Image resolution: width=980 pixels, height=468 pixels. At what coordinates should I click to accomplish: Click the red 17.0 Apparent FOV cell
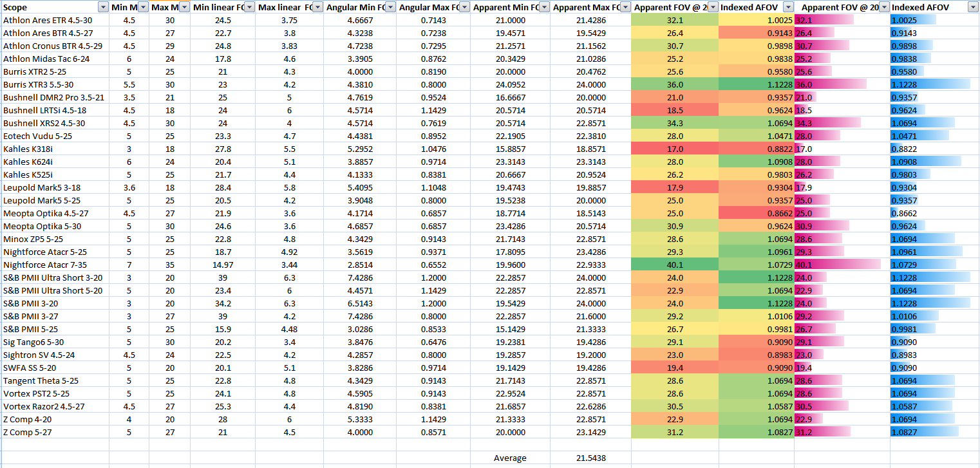coord(675,149)
